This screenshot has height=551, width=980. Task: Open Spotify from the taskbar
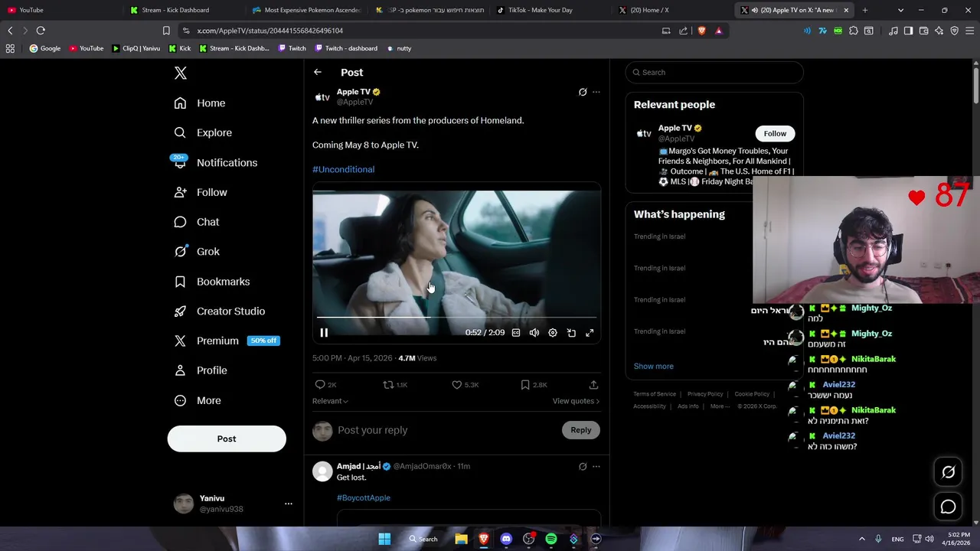551,539
